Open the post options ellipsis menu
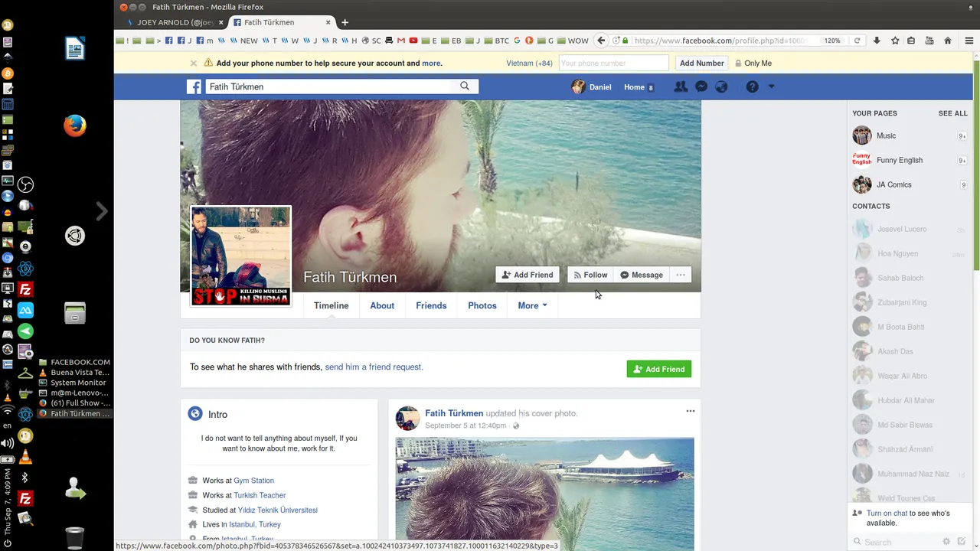 click(690, 412)
